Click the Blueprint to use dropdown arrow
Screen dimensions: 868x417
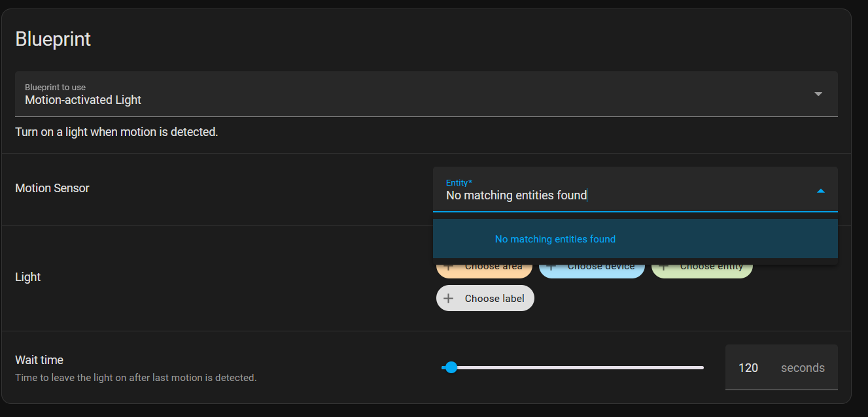tap(818, 94)
